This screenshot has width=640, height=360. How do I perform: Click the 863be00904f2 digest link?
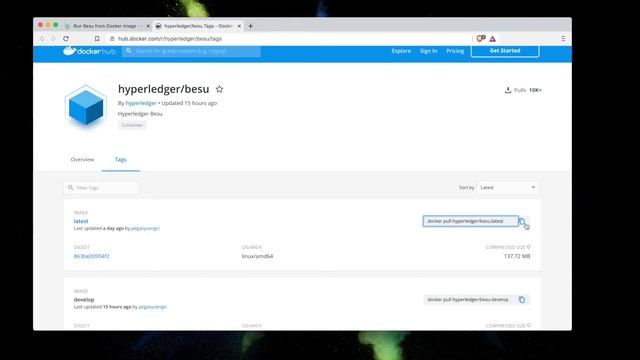pyautogui.click(x=91, y=256)
